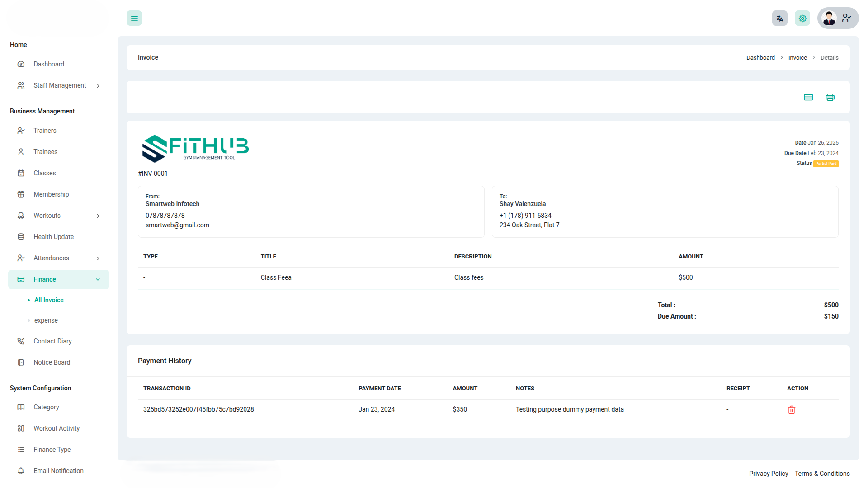This screenshot has width=868, height=488.
Task: Select the expense submenu item
Action: [46, 320]
